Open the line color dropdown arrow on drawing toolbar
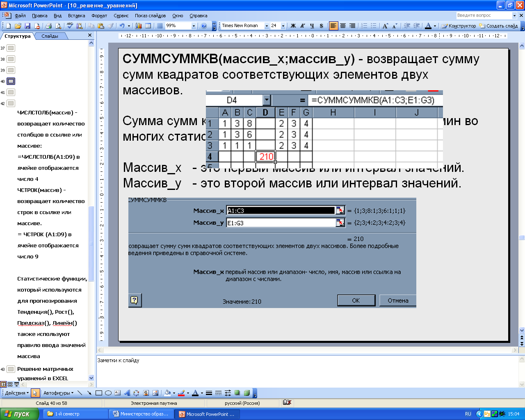 (188, 393)
